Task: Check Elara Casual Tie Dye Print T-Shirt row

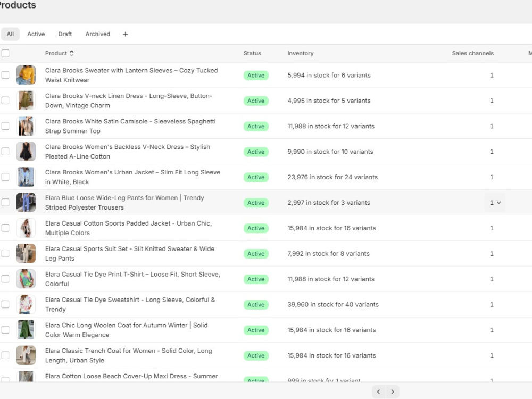Action: pyautogui.click(x=5, y=279)
